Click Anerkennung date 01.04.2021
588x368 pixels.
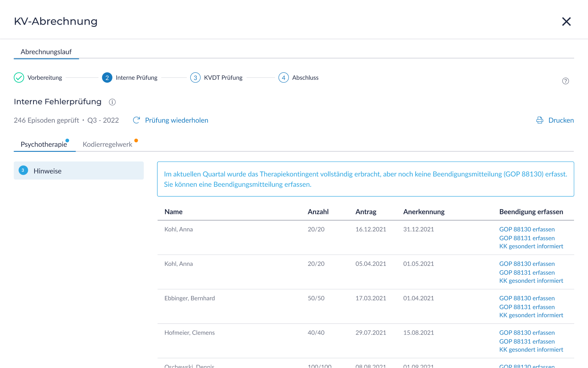click(419, 299)
